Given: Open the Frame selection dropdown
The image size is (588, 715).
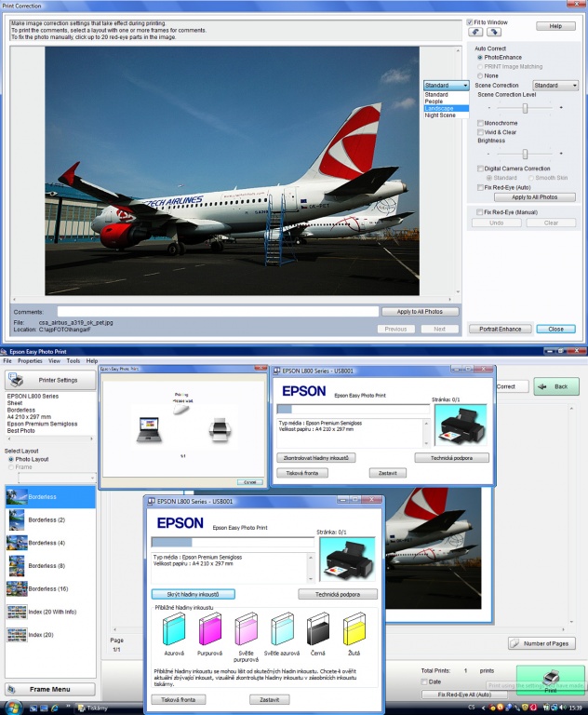Looking at the screenshot, I should [57, 478].
